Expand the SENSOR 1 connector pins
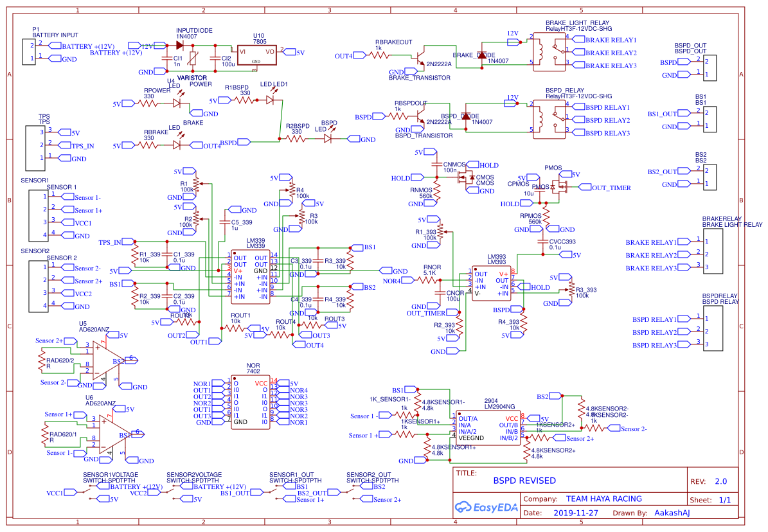This screenshot has width=768, height=532. (39, 215)
